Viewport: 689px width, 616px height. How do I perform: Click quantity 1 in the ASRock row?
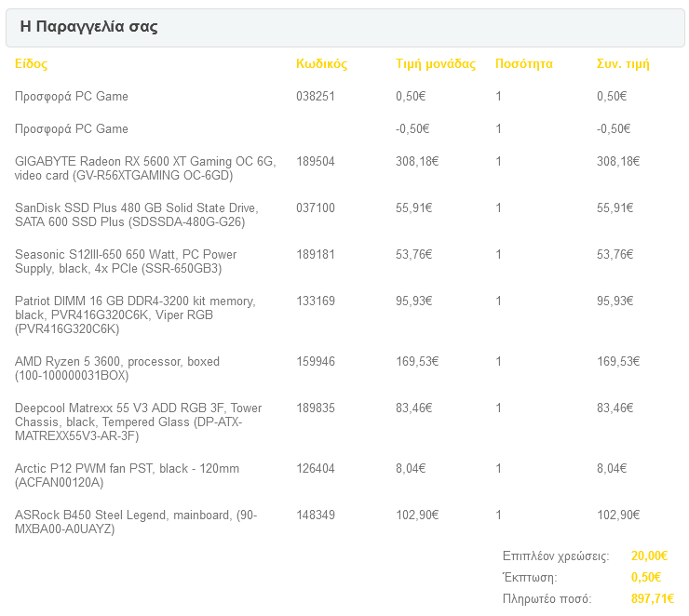[x=498, y=515]
